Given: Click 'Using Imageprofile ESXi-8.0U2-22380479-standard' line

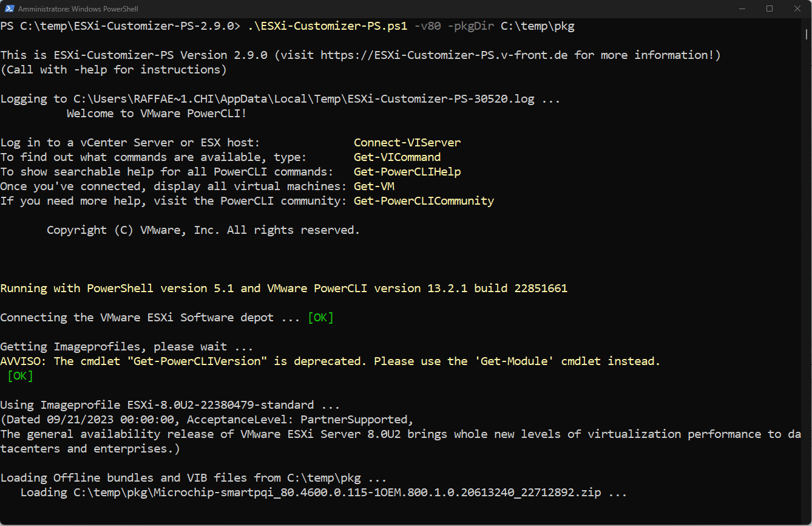Looking at the screenshot, I should click(170, 405).
